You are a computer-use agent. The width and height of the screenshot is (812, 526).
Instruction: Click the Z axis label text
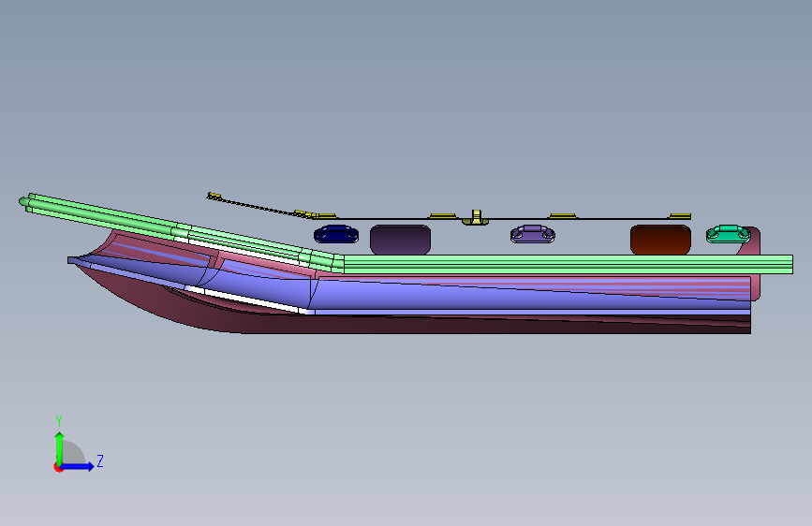100,460
